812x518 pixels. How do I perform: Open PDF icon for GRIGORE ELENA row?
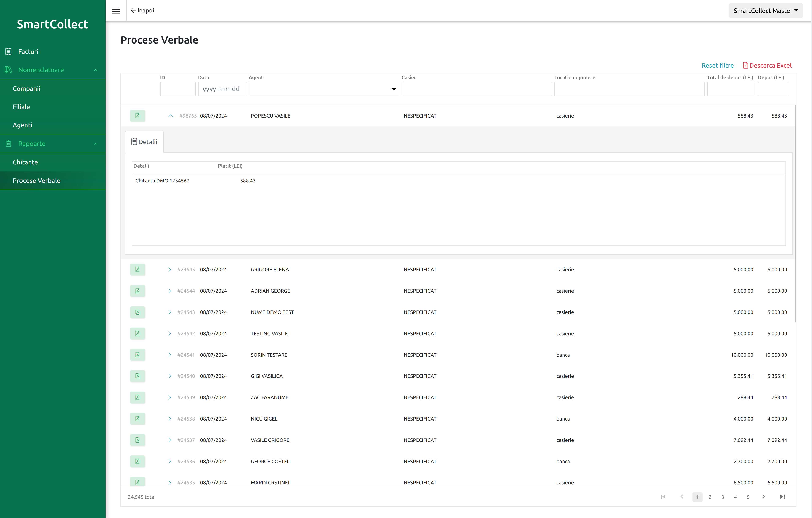point(138,270)
